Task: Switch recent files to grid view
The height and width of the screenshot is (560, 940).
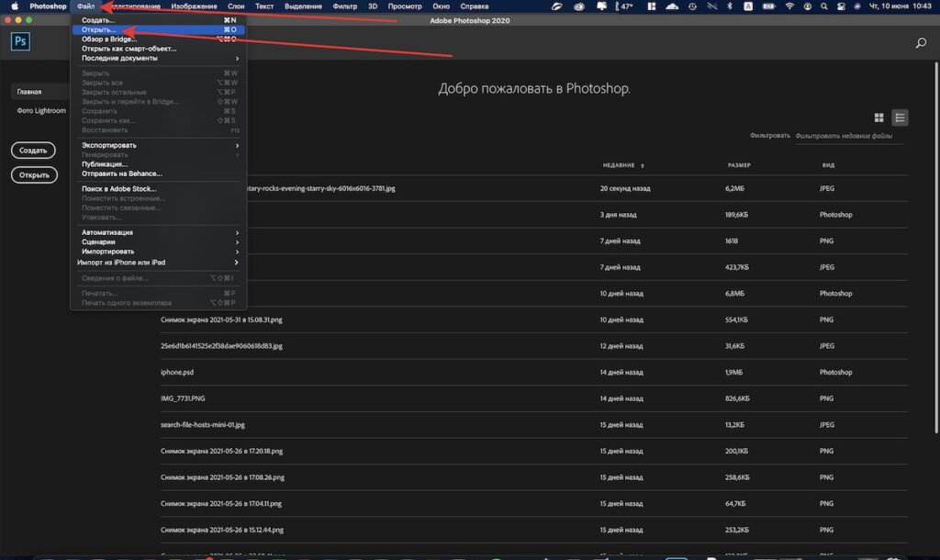Action: [878, 118]
